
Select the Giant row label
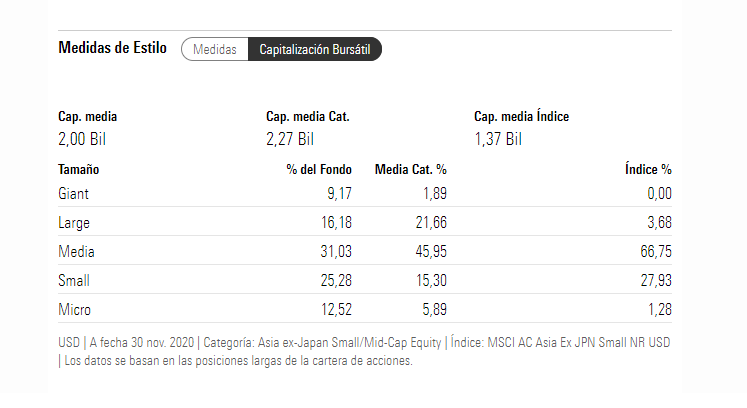point(75,193)
